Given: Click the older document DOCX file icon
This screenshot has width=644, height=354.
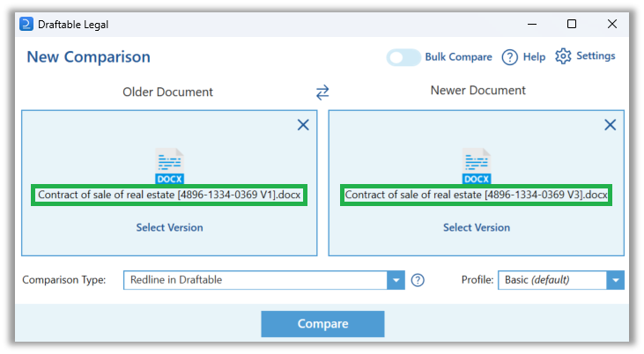Looking at the screenshot, I should click(169, 166).
